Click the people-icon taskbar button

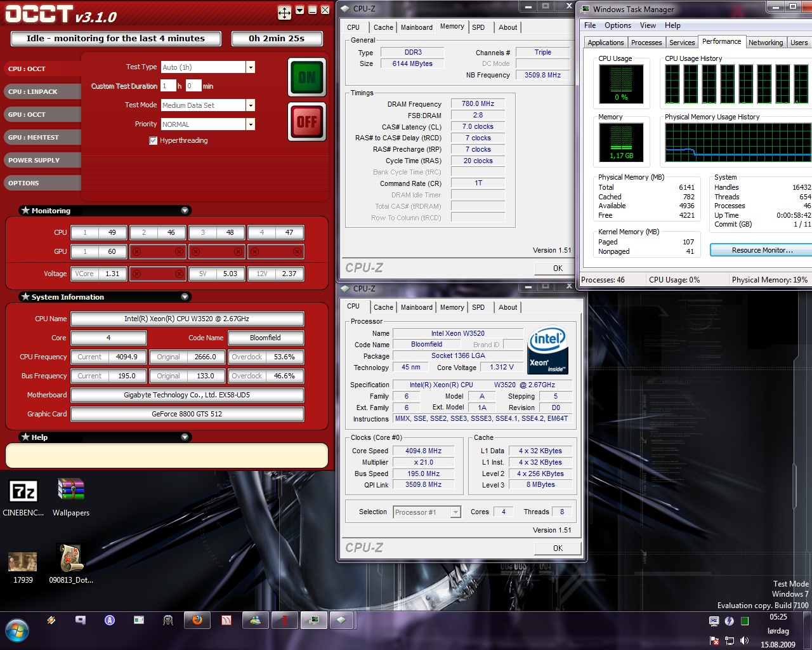coord(256,620)
